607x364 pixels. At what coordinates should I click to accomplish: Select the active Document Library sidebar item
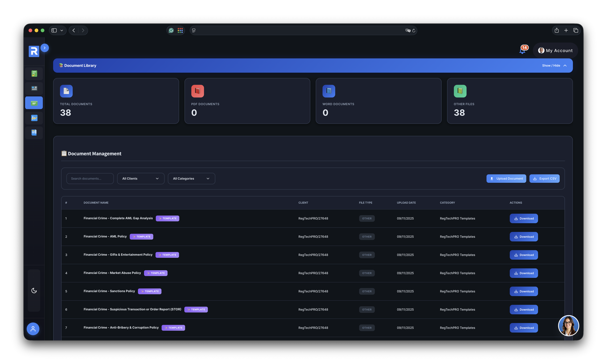pyautogui.click(x=34, y=103)
